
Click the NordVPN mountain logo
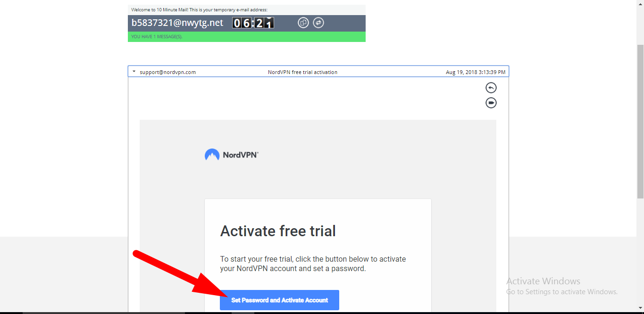[212, 155]
